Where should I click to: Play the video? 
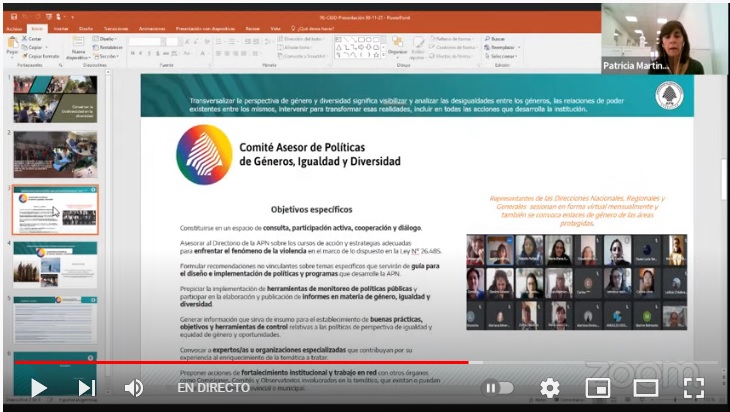point(38,388)
